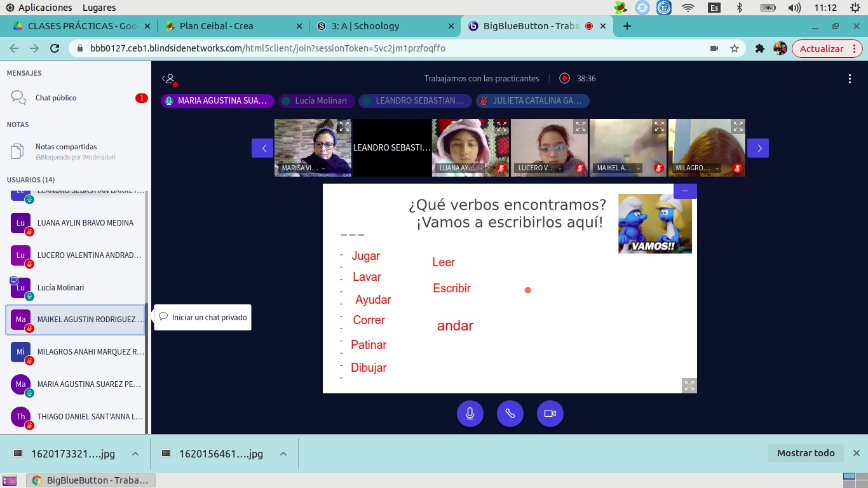The height and width of the screenshot is (488, 868).
Task: Close the downloads bar
Action: 856,453
